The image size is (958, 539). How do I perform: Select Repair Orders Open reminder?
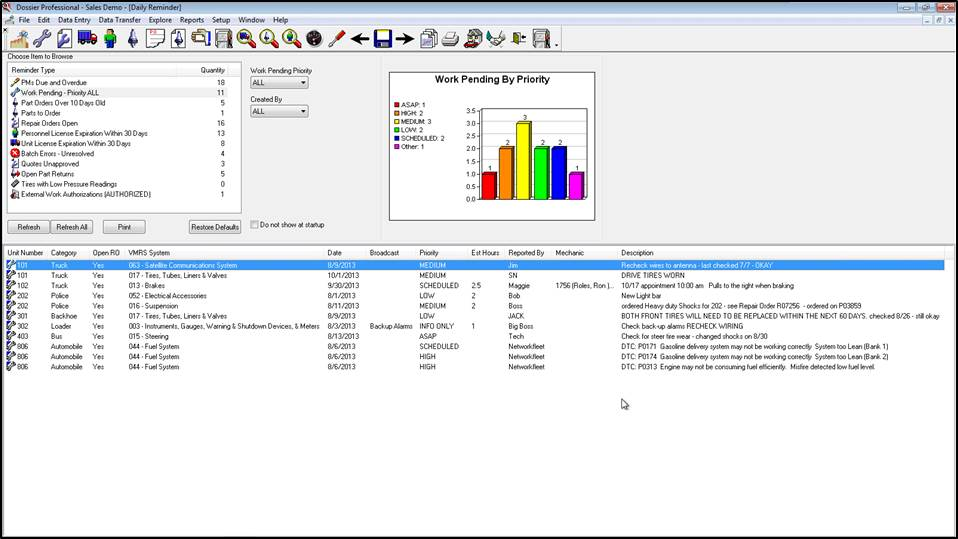pyautogui.click(x=49, y=123)
